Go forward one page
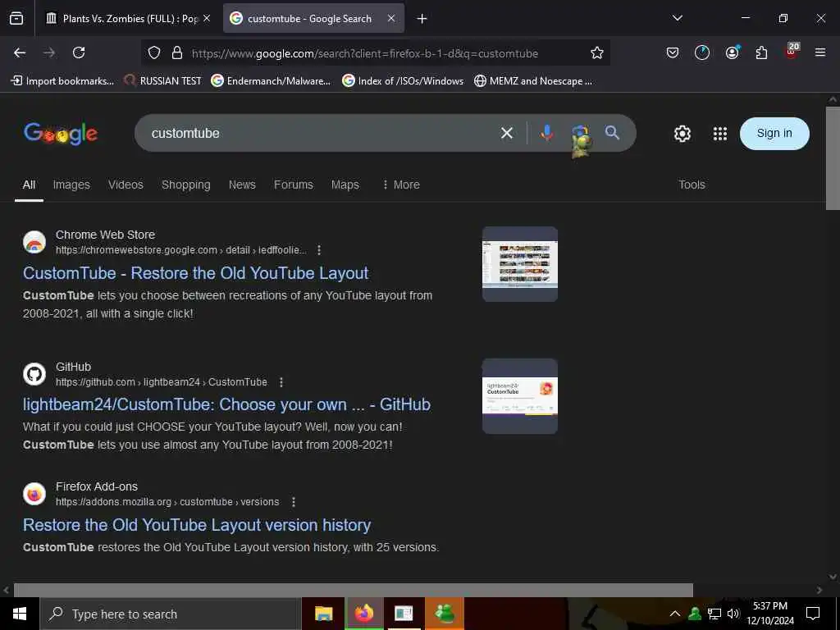This screenshot has width=840, height=630. pos(49,52)
